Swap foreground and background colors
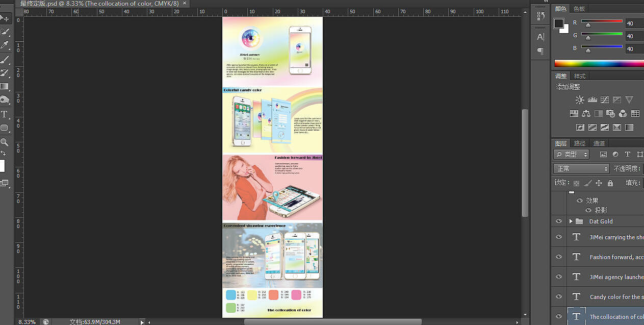Viewport: 644px width, 325px height. [x=3, y=154]
